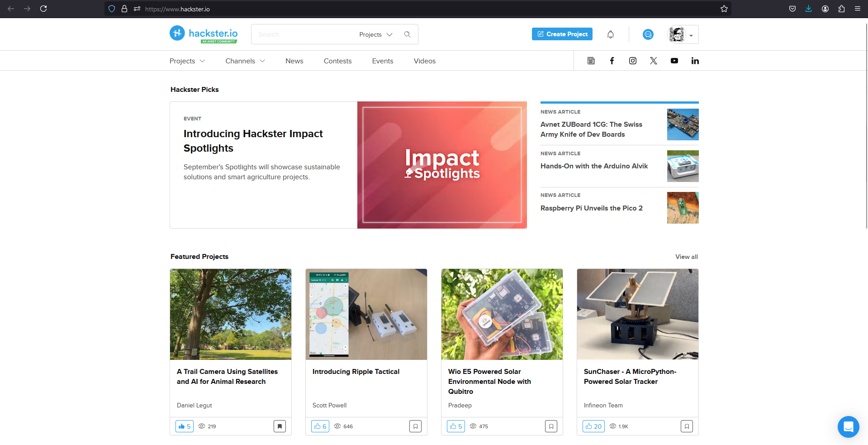
Task: Like the Ripple Tactical project
Action: (x=320, y=426)
